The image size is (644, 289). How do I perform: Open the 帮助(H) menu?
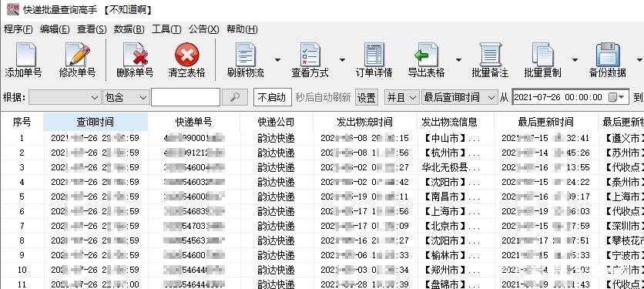click(x=242, y=29)
